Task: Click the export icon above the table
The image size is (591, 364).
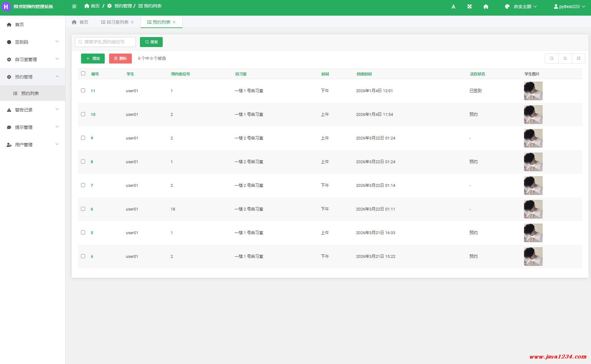Action: pos(579,59)
